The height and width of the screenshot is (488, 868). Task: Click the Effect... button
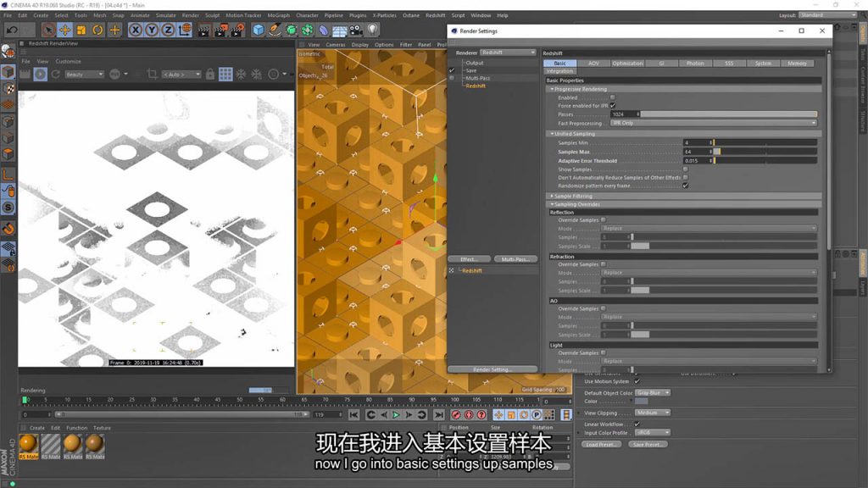click(469, 259)
